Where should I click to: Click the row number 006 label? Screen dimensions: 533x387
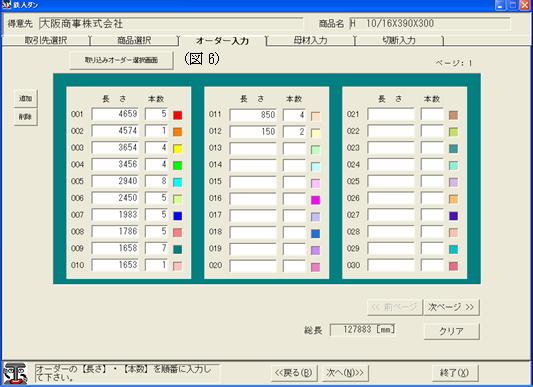point(77,198)
